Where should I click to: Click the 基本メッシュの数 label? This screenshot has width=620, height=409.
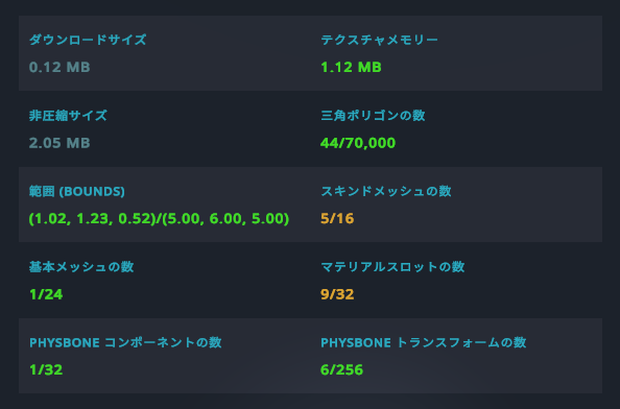(81, 267)
